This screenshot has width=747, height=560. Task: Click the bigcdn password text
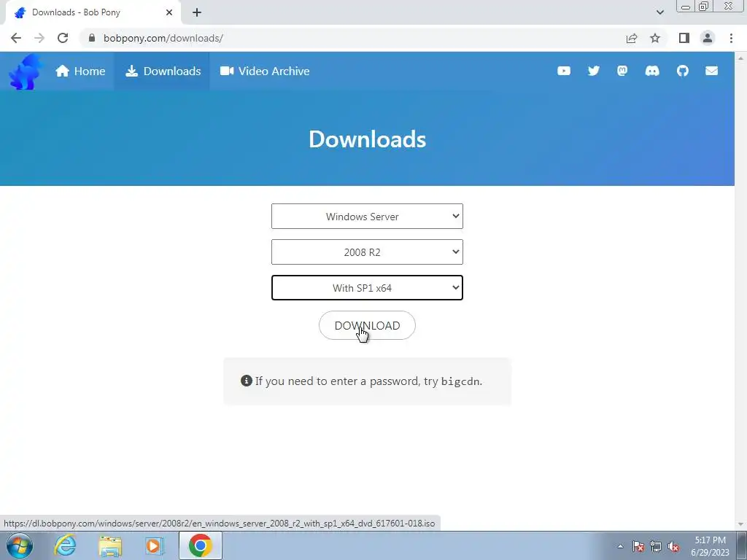[460, 381]
